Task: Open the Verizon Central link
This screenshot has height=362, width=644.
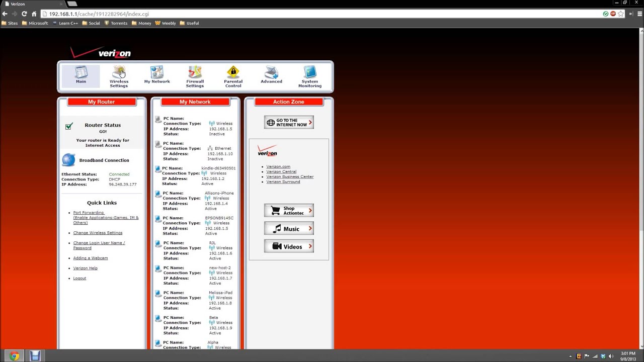Action: 281,171
